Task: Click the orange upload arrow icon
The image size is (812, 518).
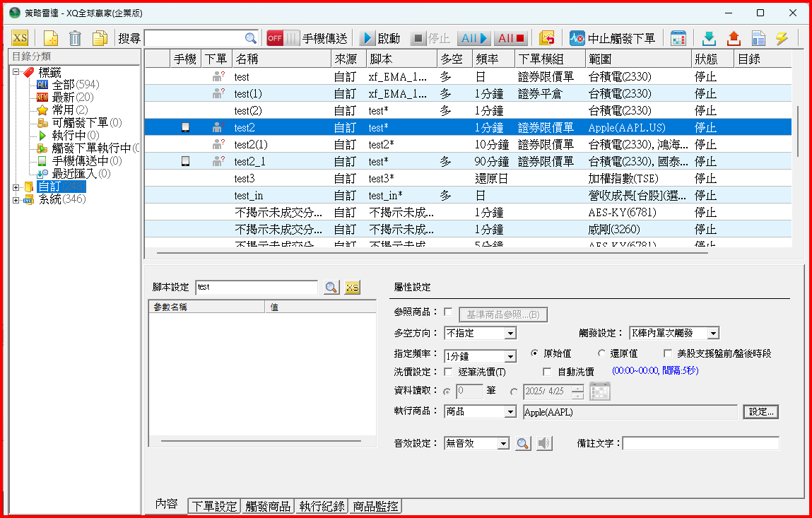Action: pyautogui.click(x=733, y=38)
